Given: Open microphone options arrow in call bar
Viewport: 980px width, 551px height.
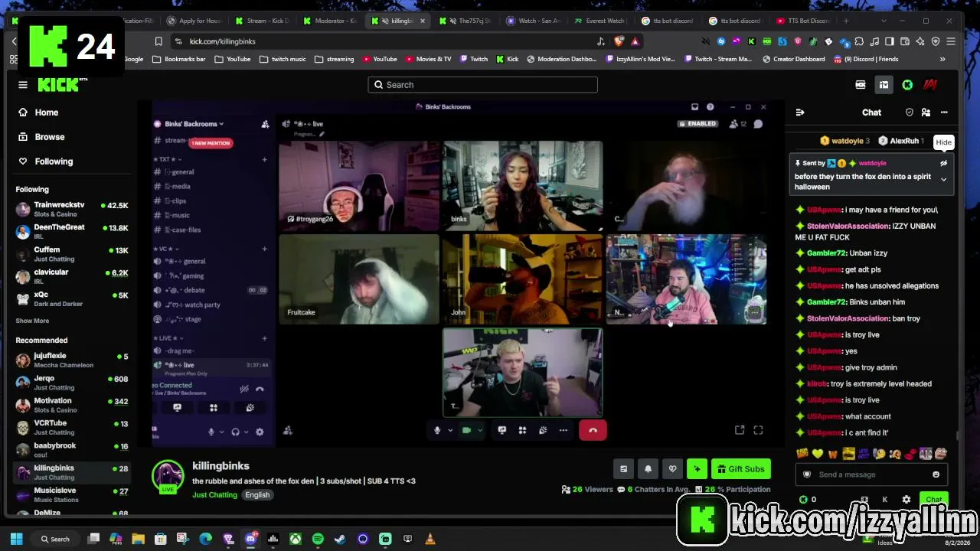Looking at the screenshot, I should pos(449,430).
